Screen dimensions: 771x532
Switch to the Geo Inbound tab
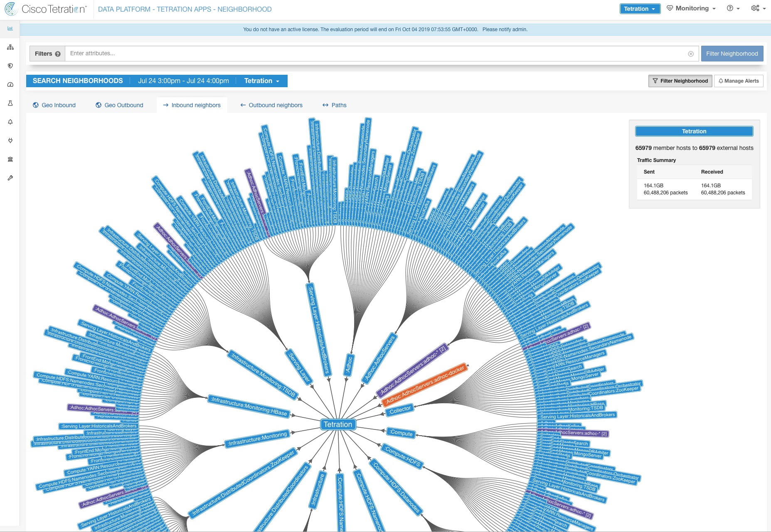[54, 105]
